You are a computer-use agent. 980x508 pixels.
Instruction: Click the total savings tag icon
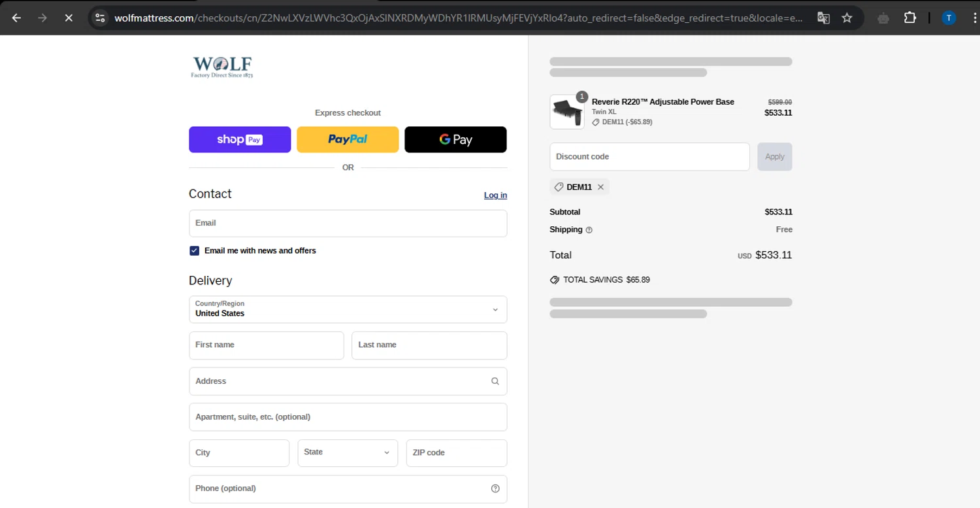click(555, 280)
